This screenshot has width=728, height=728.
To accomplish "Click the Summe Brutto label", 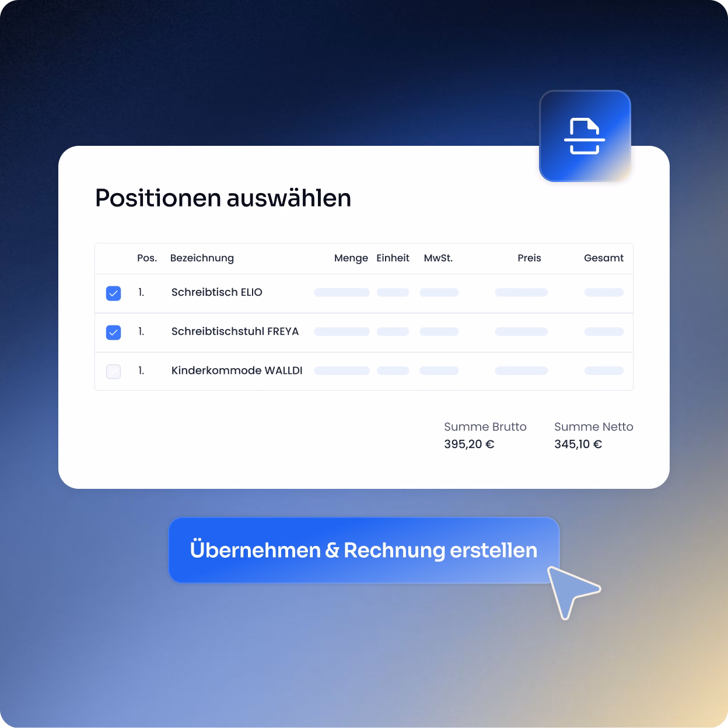I will 485,426.
